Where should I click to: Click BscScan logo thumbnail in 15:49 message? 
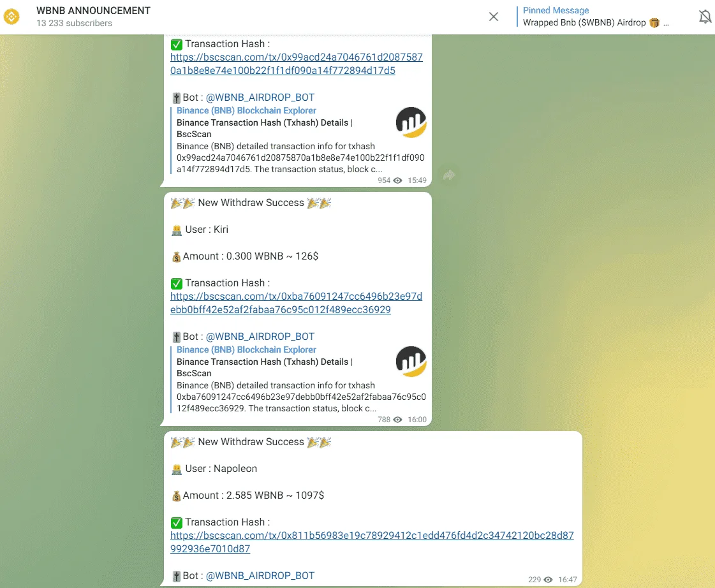coord(411,122)
